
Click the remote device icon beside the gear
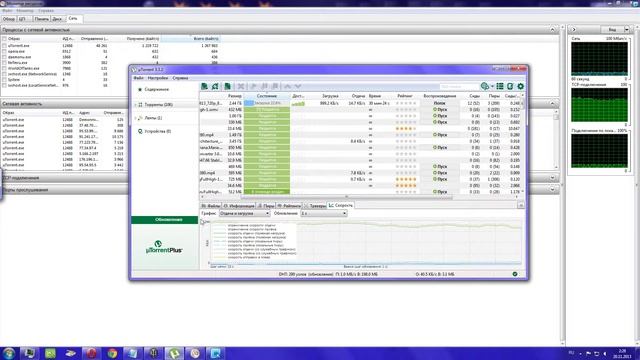tap(510, 86)
